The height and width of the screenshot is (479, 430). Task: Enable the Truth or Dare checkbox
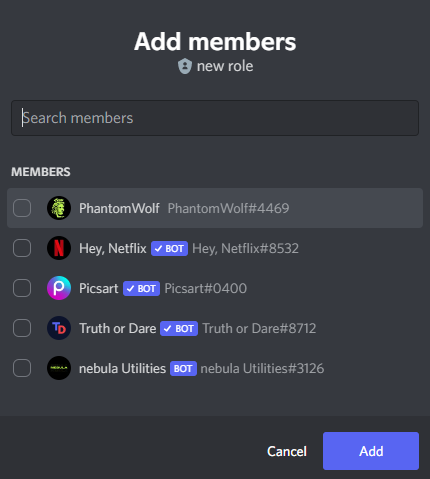[x=22, y=328]
